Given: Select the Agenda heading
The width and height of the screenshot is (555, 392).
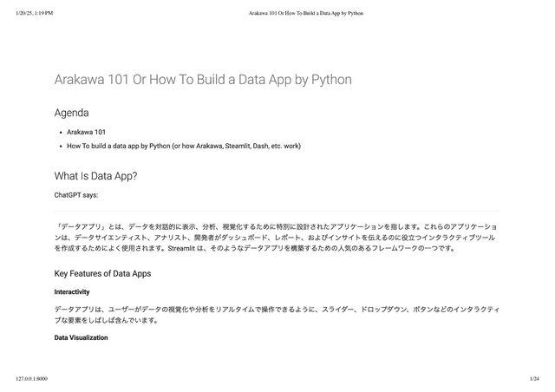Looking at the screenshot, I should coord(71,113).
